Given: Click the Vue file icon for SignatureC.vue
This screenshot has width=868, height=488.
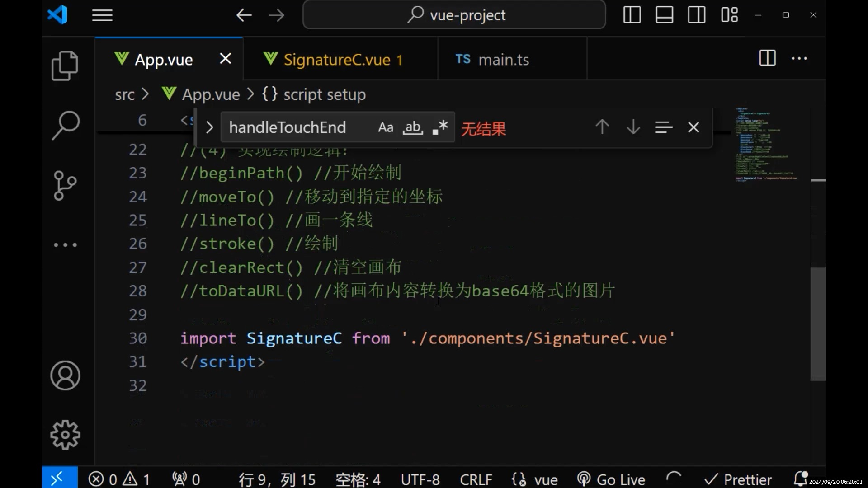Looking at the screenshot, I should (271, 60).
